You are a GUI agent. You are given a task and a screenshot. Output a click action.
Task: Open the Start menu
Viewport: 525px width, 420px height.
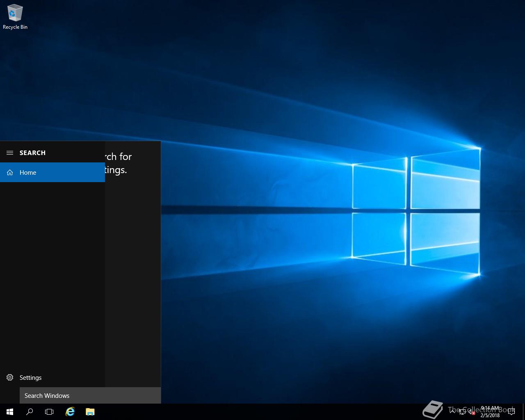click(x=9, y=411)
